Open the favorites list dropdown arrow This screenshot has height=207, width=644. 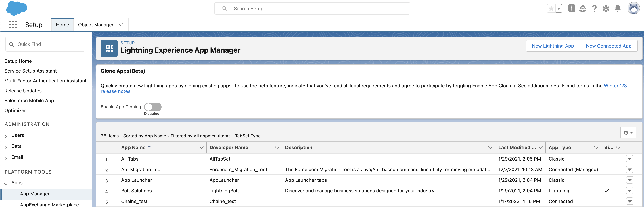tap(559, 9)
